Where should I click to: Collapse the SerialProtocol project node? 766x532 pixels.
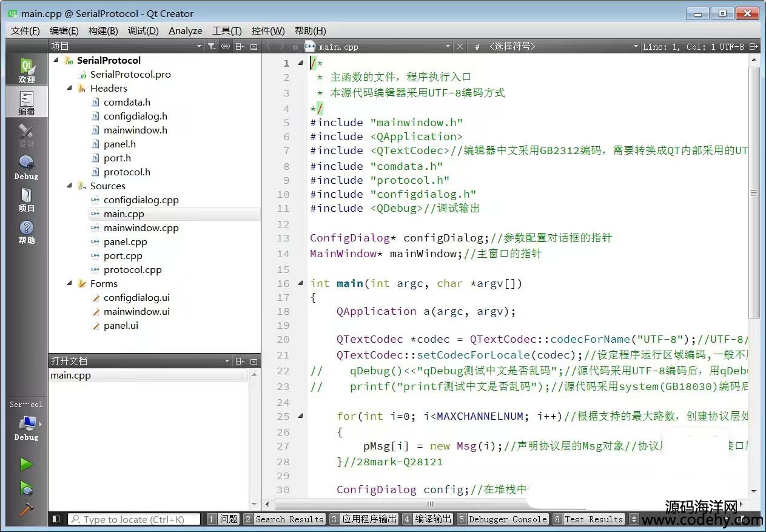coord(56,60)
